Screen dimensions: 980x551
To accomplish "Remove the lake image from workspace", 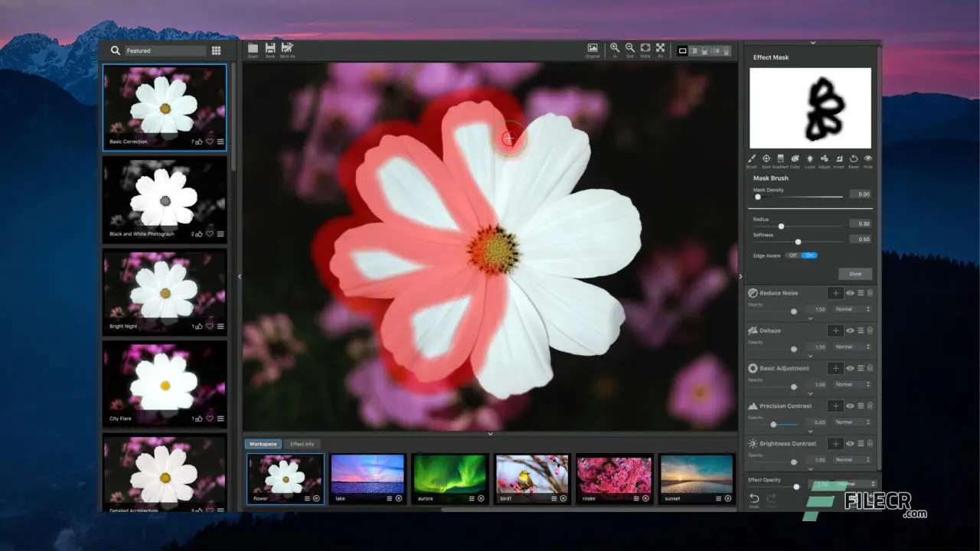I will tap(399, 498).
